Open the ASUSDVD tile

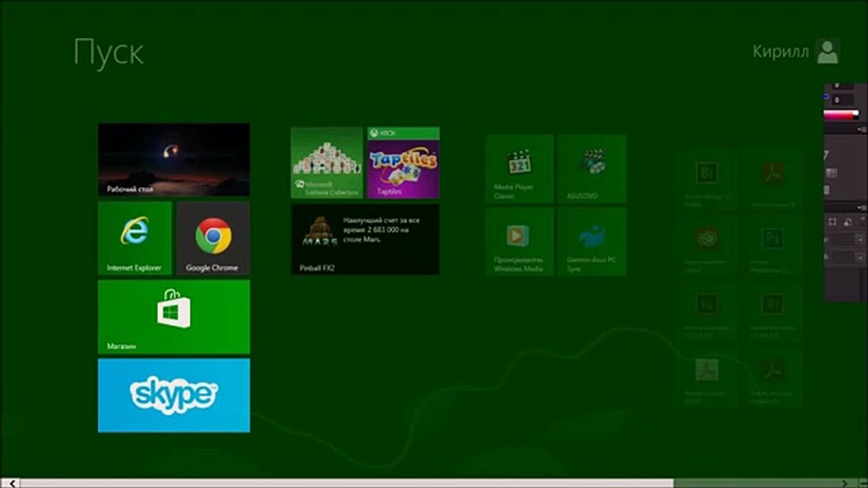592,169
